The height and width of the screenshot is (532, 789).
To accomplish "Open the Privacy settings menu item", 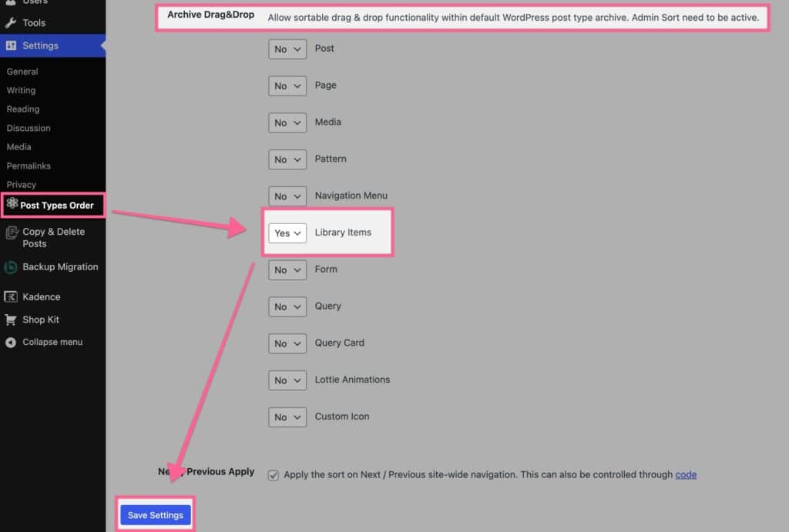I will [21, 184].
